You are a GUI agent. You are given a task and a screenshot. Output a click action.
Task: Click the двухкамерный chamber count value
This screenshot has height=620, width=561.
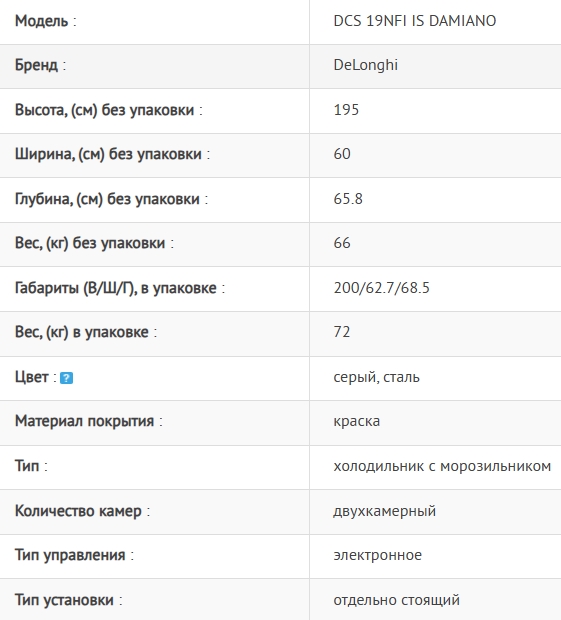click(385, 511)
